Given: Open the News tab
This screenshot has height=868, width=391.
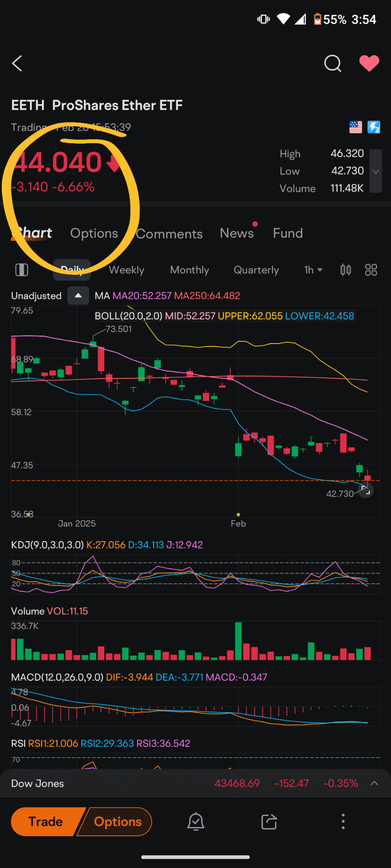Looking at the screenshot, I should coord(237,233).
